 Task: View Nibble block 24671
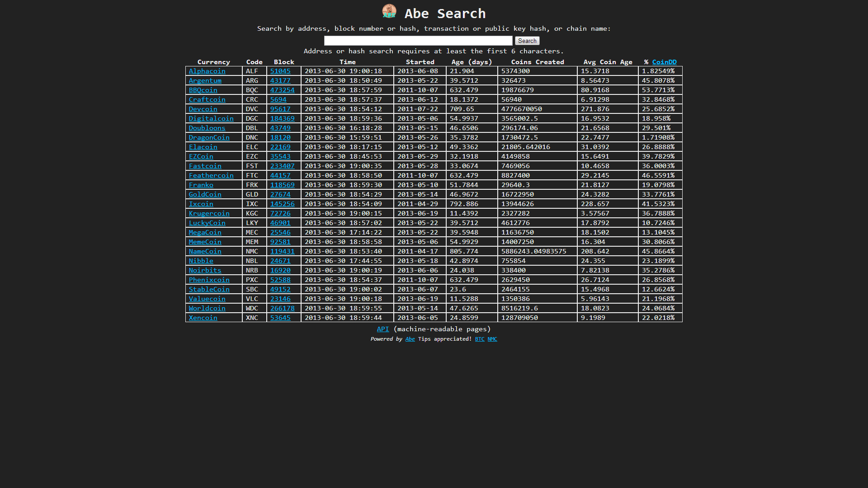[280, 261]
